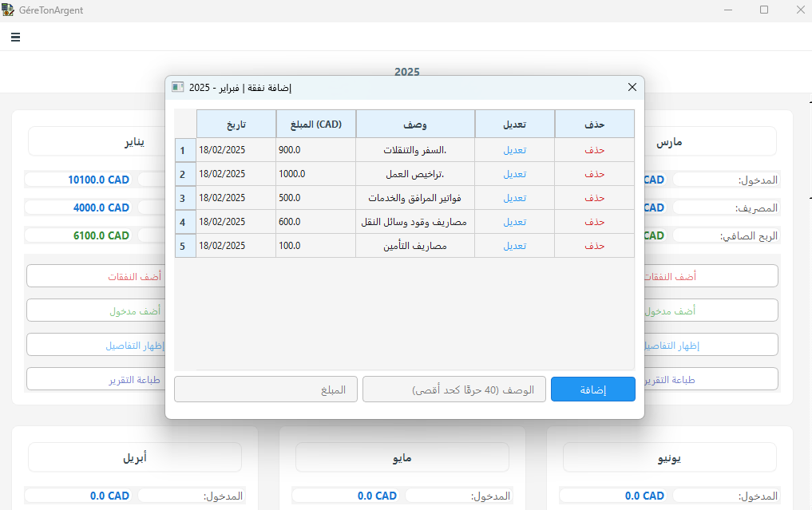Focus the المبلغ amount input field

[x=265, y=389]
